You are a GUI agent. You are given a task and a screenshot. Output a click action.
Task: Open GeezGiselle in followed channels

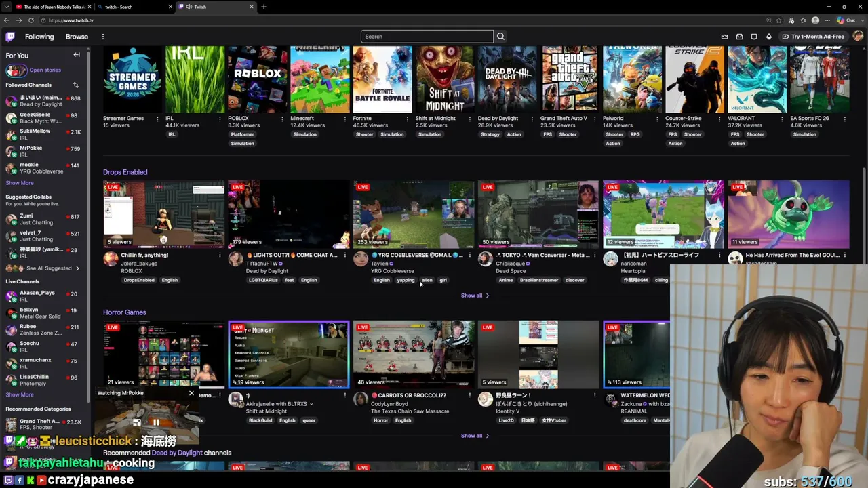click(43, 118)
